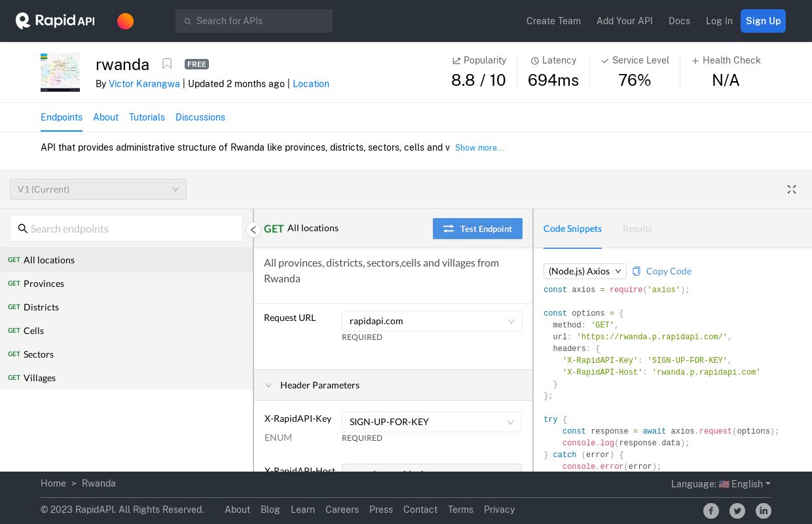Open the Facebook footer icon
Viewport: 812px width, 524px height.
tap(711, 511)
